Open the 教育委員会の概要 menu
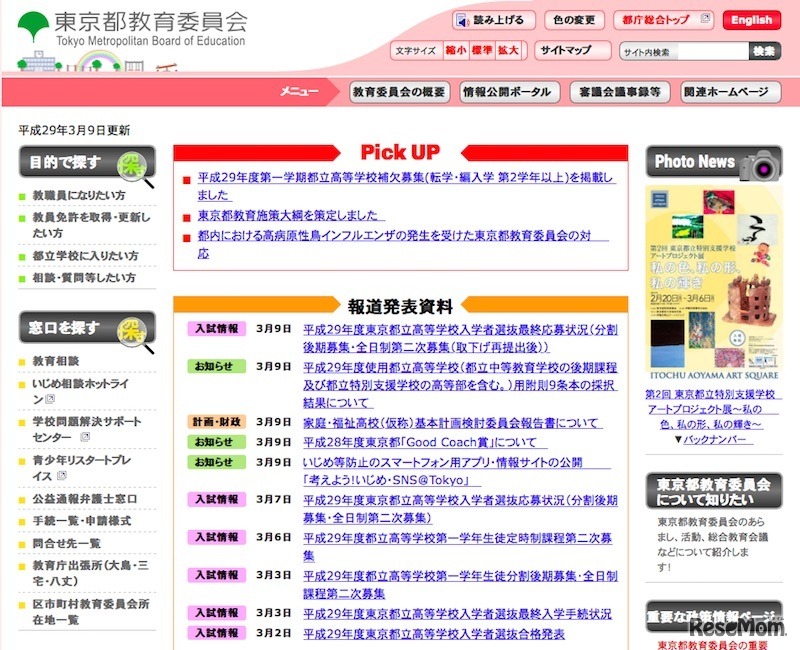800x650 pixels. click(399, 92)
